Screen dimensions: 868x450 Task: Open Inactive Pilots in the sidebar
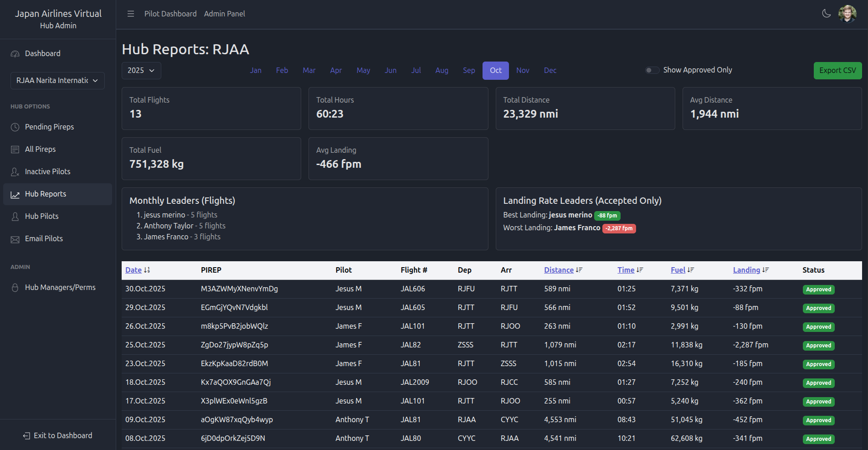[x=57, y=171]
